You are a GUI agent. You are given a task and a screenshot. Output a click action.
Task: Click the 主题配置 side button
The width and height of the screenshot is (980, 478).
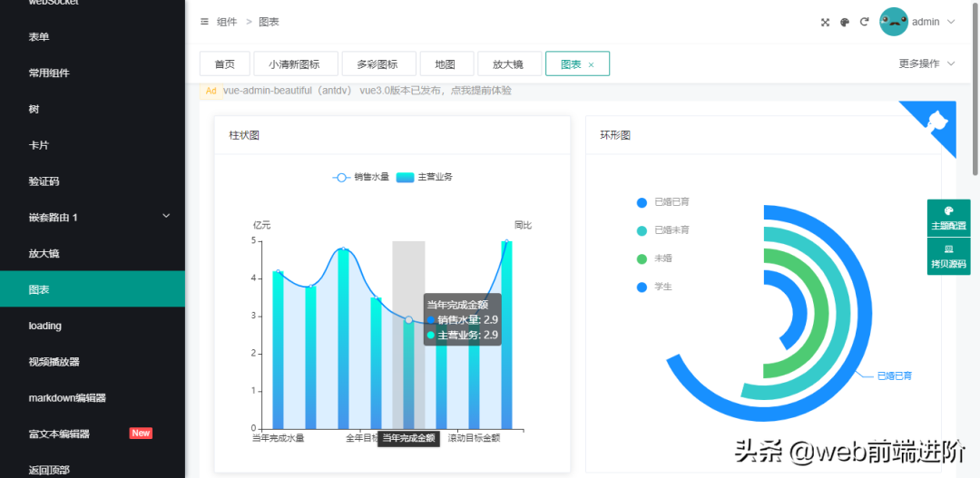coord(948,219)
